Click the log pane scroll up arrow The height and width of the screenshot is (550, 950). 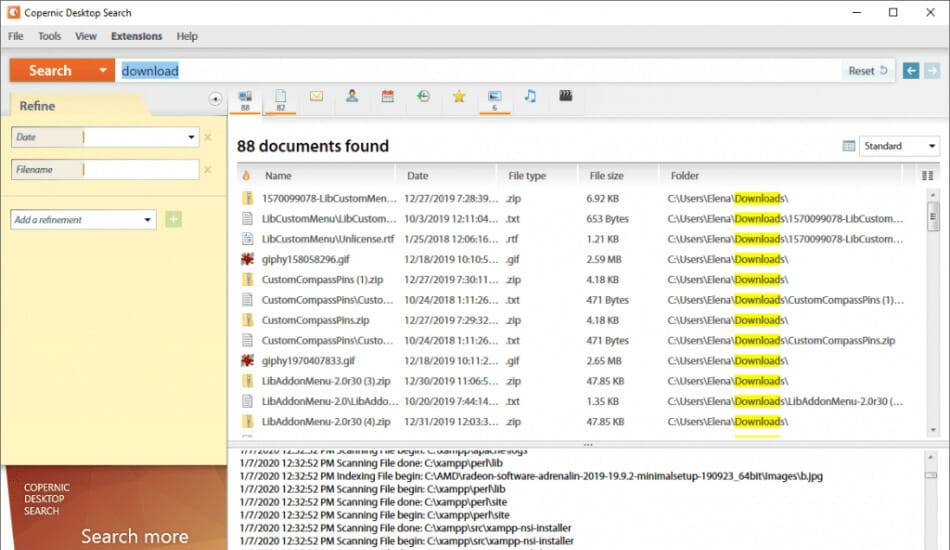tap(931, 457)
